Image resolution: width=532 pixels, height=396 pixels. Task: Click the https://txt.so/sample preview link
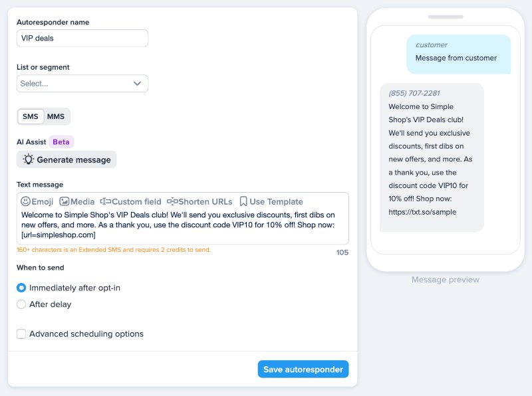point(422,212)
